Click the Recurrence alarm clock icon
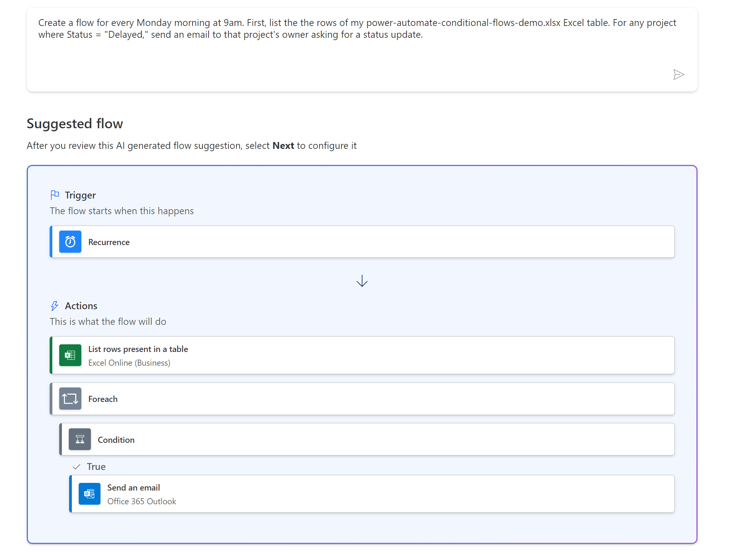 point(70,242)
